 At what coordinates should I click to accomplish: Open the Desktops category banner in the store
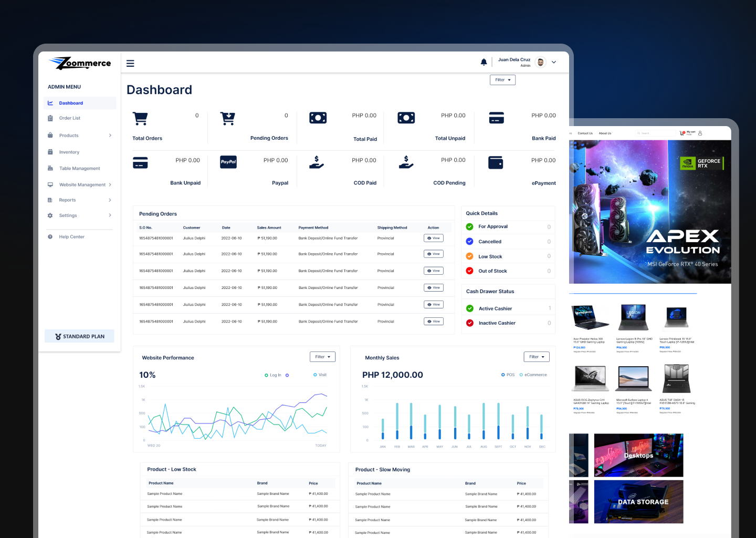coord(638,456)
